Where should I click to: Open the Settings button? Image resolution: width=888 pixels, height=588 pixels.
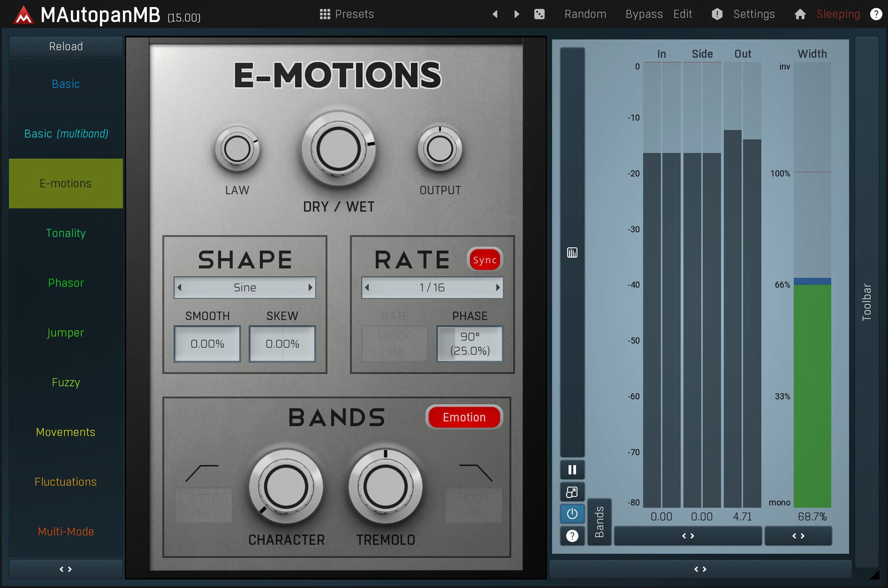pos(753,14)
